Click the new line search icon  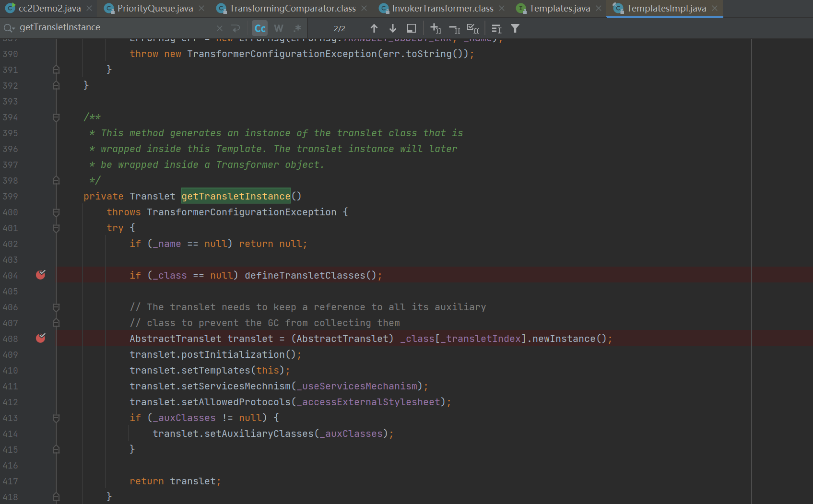(236, 28)
